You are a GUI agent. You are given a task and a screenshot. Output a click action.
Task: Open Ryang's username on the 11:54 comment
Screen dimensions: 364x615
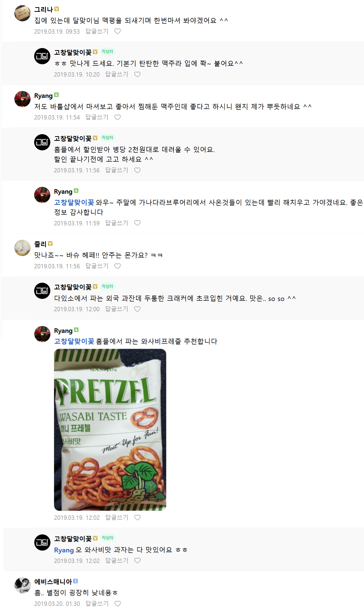click(43, 96)
